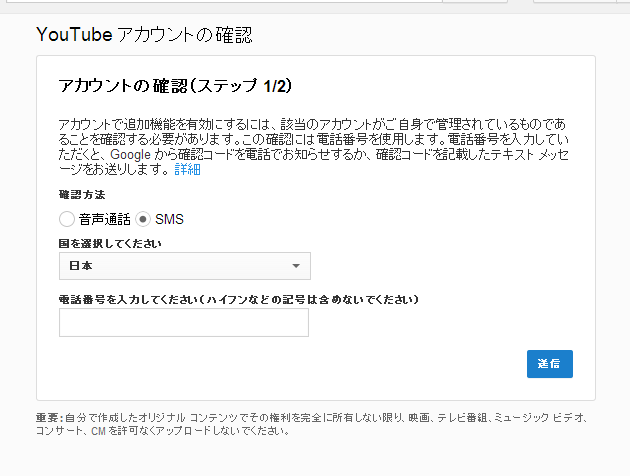This screenshot has width=630, height=476.
Task: Open the 日本 country dropdown
Action: pyautogui.click(x=185, y=266)
